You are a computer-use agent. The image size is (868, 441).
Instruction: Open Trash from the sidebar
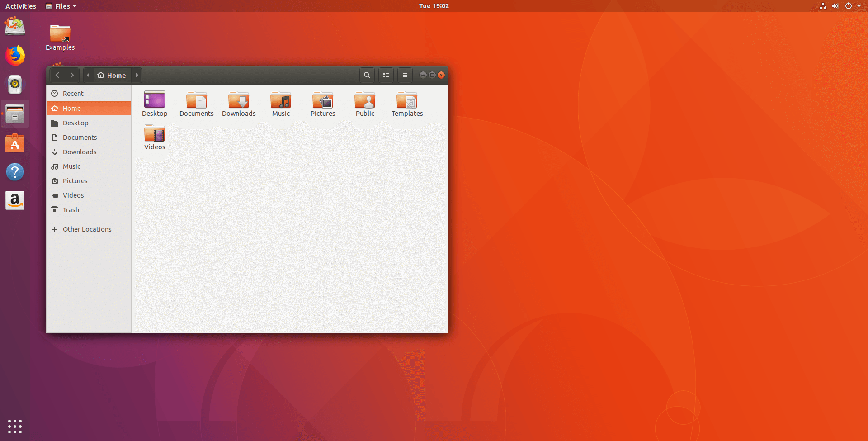89,209
